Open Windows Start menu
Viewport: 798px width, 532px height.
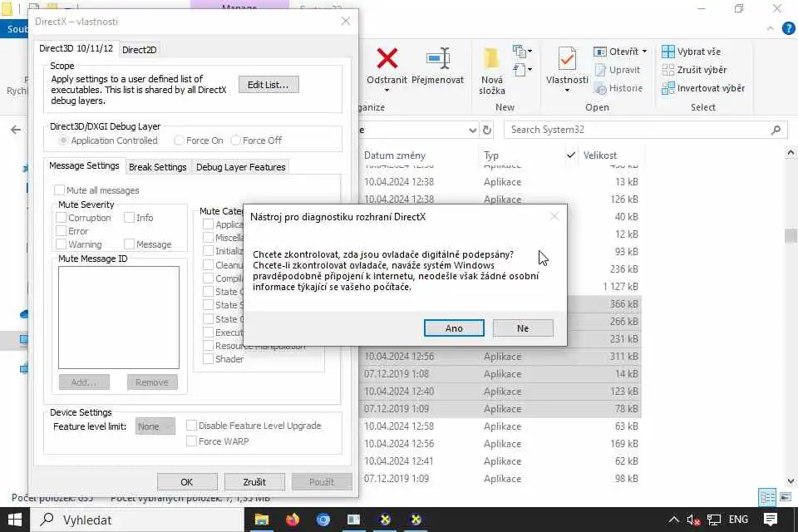(x=15, y=520)
